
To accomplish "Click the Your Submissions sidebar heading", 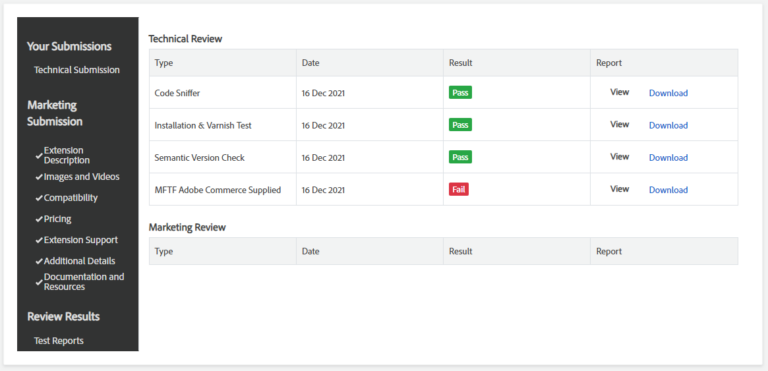I will (x=69, y=47).
